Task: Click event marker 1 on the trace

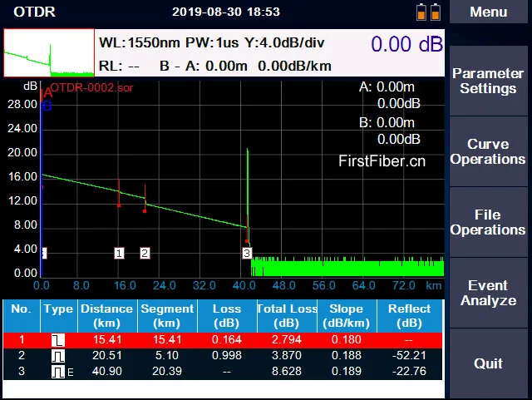Action: click(x=119, y=253)
